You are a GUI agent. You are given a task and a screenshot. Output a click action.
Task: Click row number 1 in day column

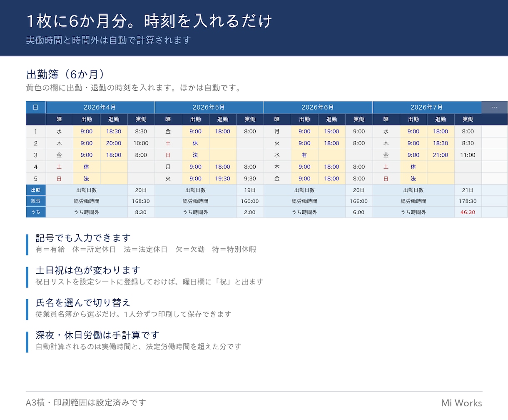36,131
